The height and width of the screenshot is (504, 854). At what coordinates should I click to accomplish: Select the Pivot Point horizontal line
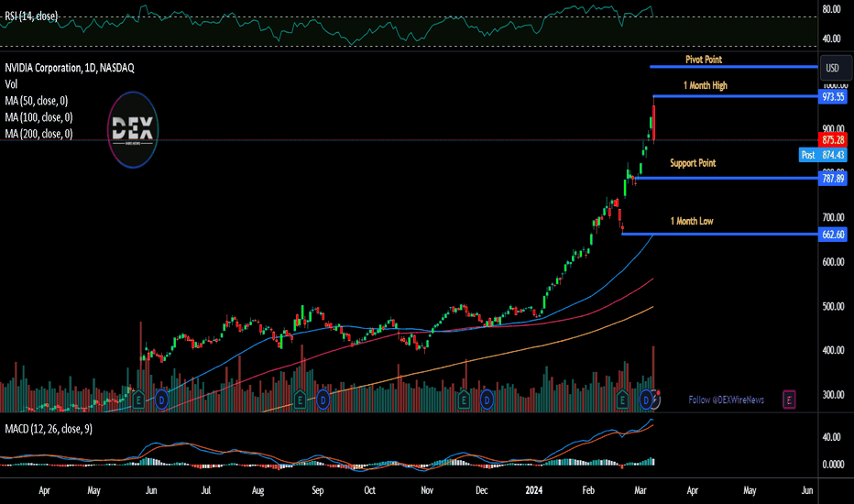point(734,67)
